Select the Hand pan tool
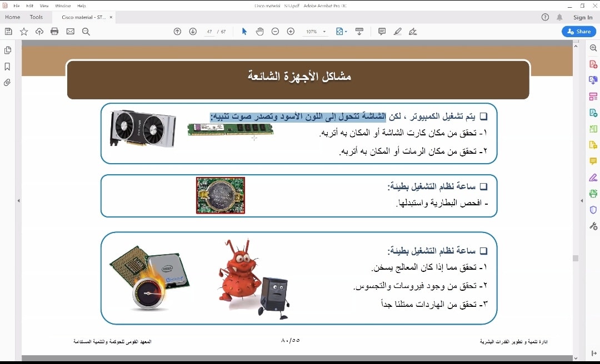The height and width of the screenshot is (364, 600). [x=259, y=32]
